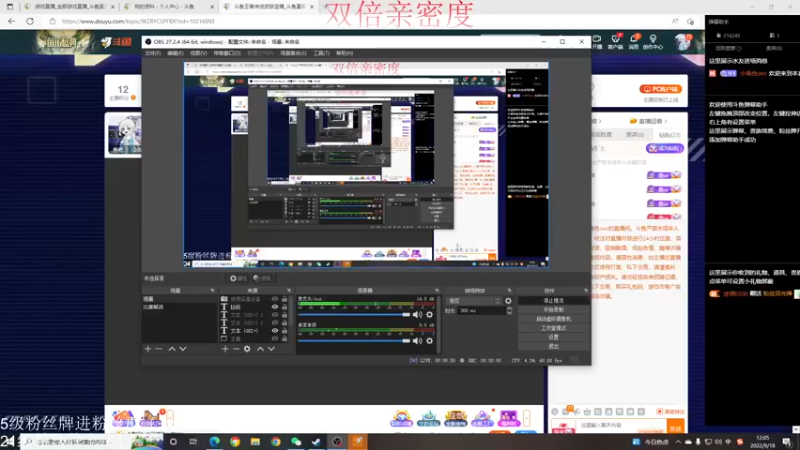The height and width of the screenshot is (450, 800).
Task: Click the orange PC client button on Douyu
Action: coord(661,89)
